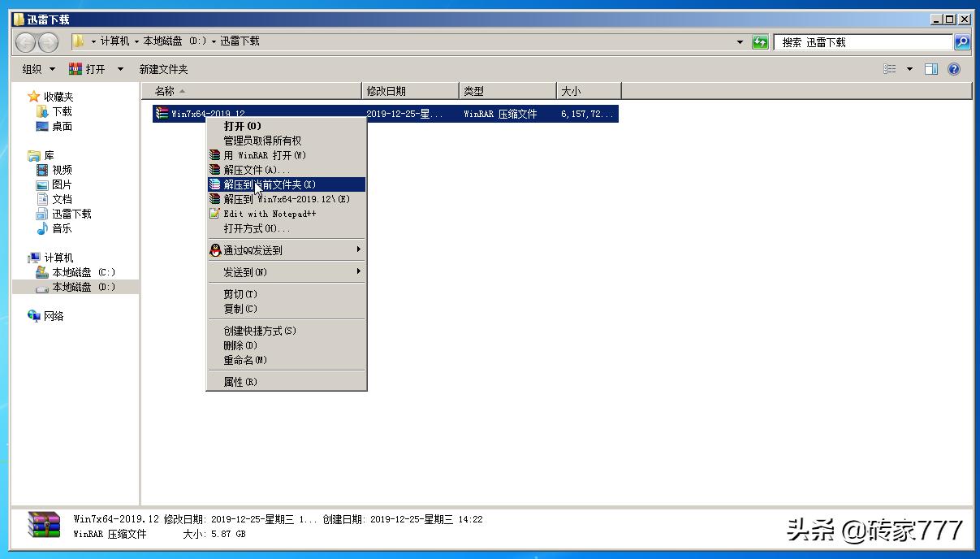The image size is (980, 559).
Task: Select 解压到当前文件夹(X)
Action: click(286, 184)
